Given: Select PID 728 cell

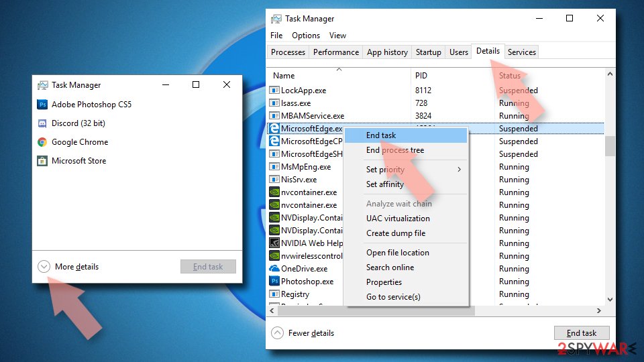Looking at the screenshot, I should click(x=421, y=103).
